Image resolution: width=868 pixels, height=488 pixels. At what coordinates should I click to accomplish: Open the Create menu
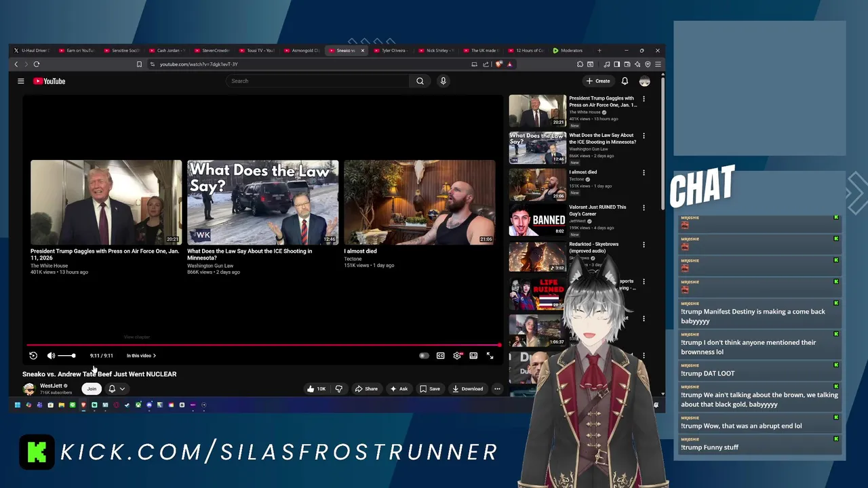click(598, 81)
